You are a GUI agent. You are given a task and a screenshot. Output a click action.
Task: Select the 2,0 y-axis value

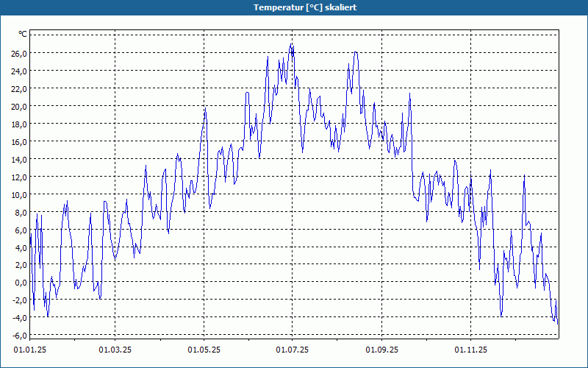point(21,265)
